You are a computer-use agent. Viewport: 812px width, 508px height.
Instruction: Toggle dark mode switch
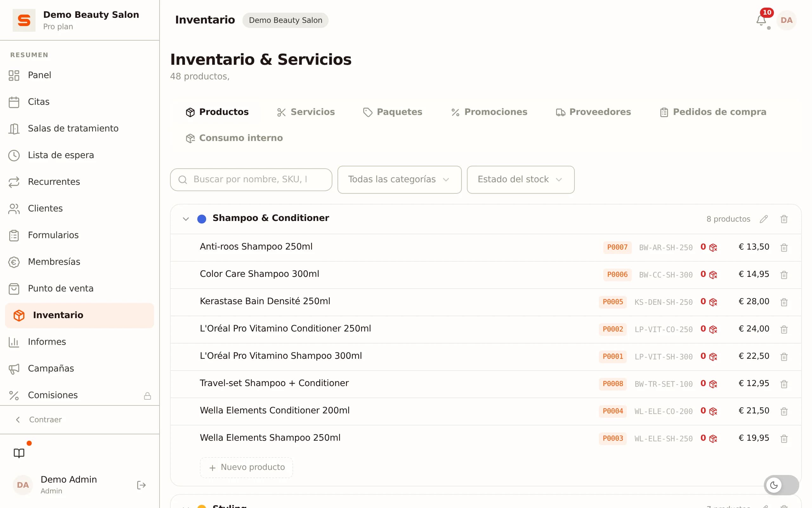[x=781, y=485]
